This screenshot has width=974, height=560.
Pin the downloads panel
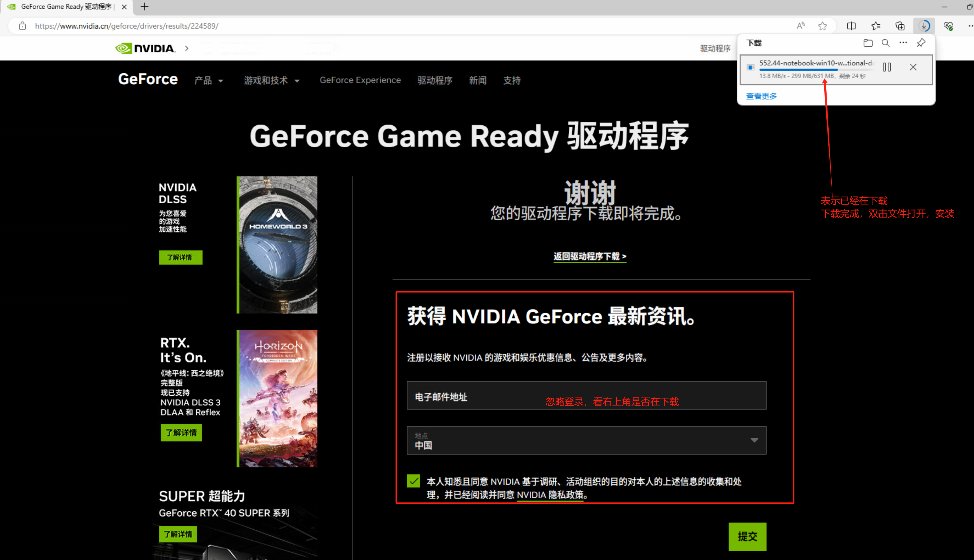921,43
